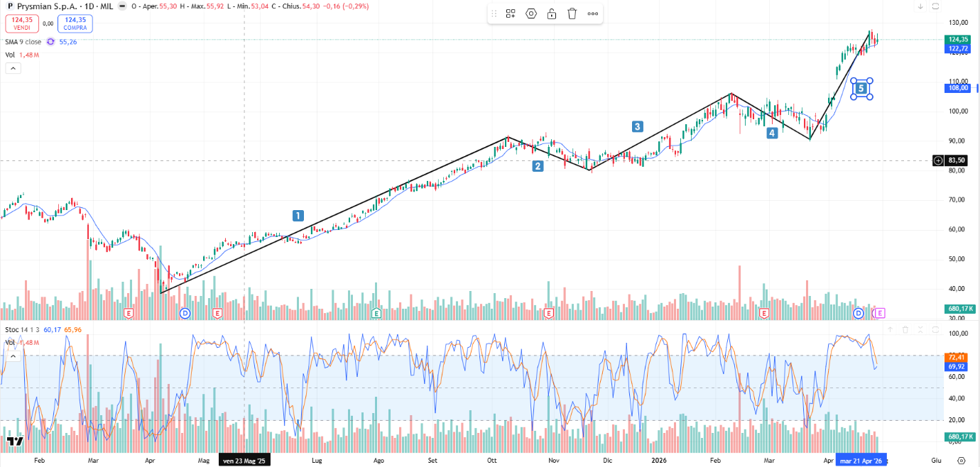Click the 130,00 level on price axis
This screenshot has width=980, height=467.
click(x=958, y=23)
